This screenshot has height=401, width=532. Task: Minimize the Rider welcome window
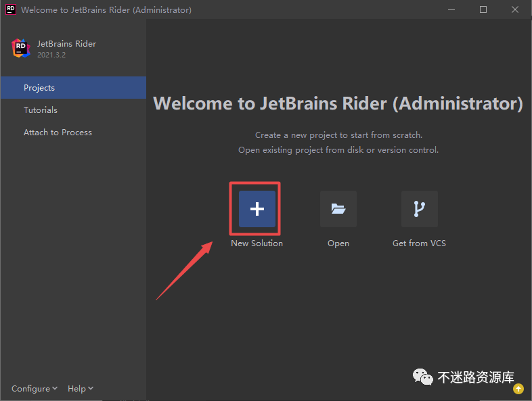tap(451, 9)
